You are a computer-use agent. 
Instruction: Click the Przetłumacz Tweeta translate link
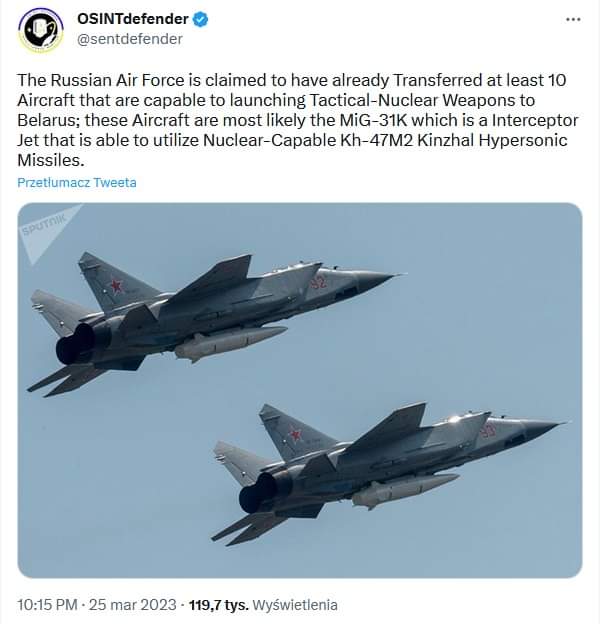pos(77,183)
